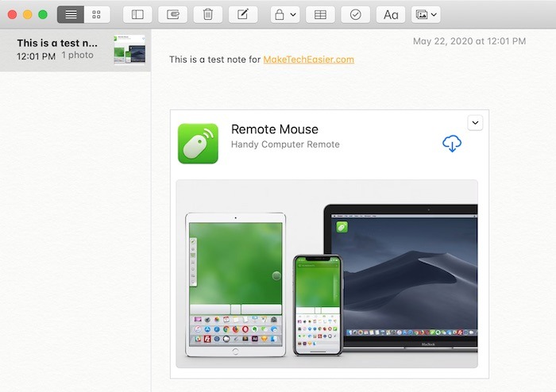The width and height of the screenshot is (556, 392).
Task: Select the 'This is a test n...' note
Action: 75,50
